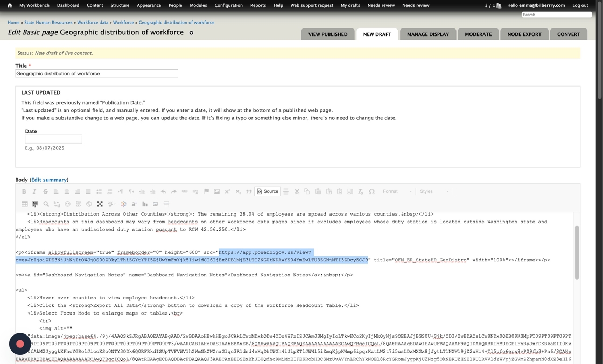Apply superscript formatting

(227, 191)
